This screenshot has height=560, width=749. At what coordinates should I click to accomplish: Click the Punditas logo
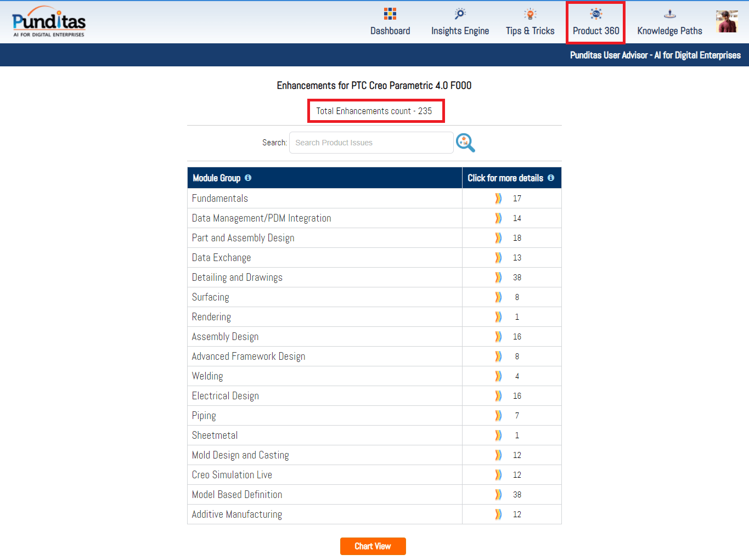(49, 22)
